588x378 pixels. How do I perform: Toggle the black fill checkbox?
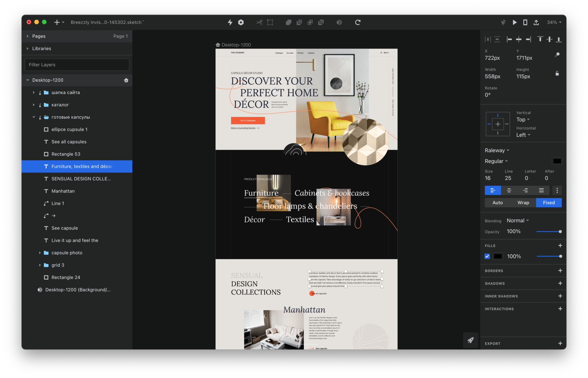(487, 256)
